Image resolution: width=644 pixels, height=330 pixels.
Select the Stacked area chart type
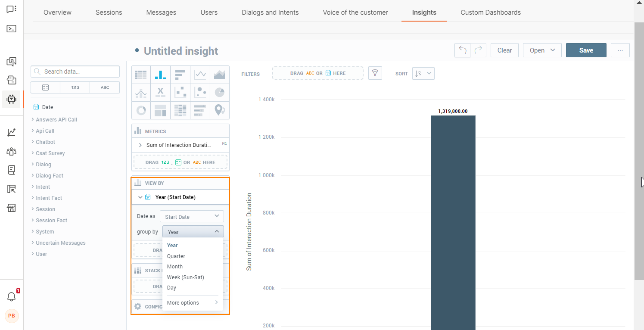(220, 75)
